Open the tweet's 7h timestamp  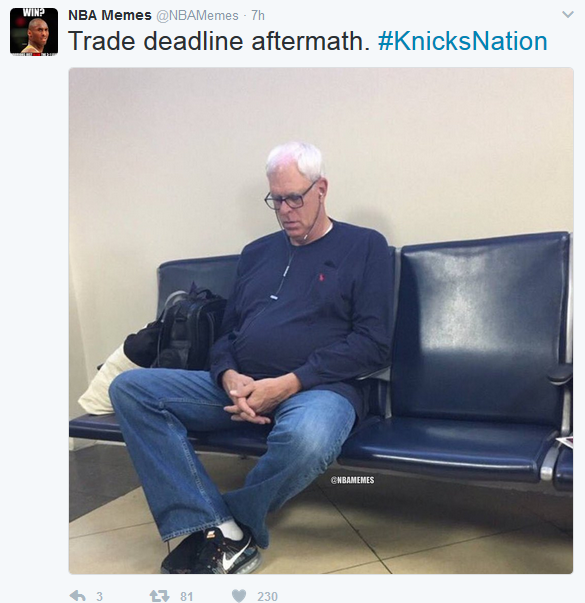(258, 15)
